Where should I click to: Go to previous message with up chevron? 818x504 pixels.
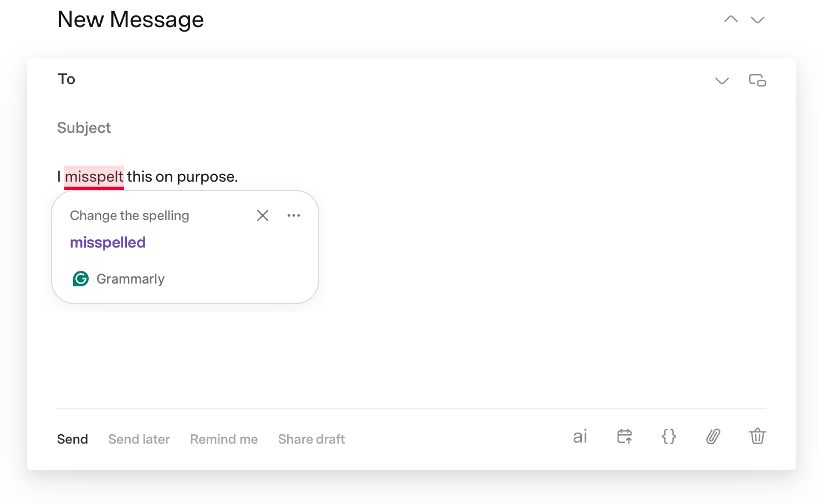point(731,19)
